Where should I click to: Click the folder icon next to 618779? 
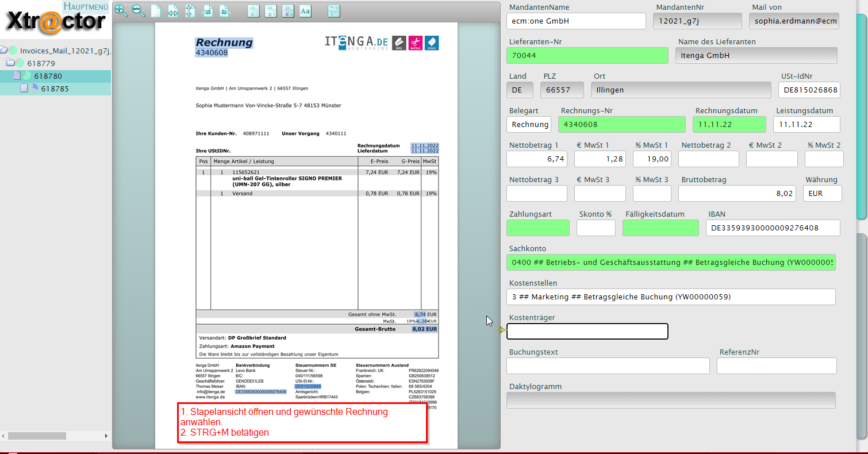click(10, 63)
